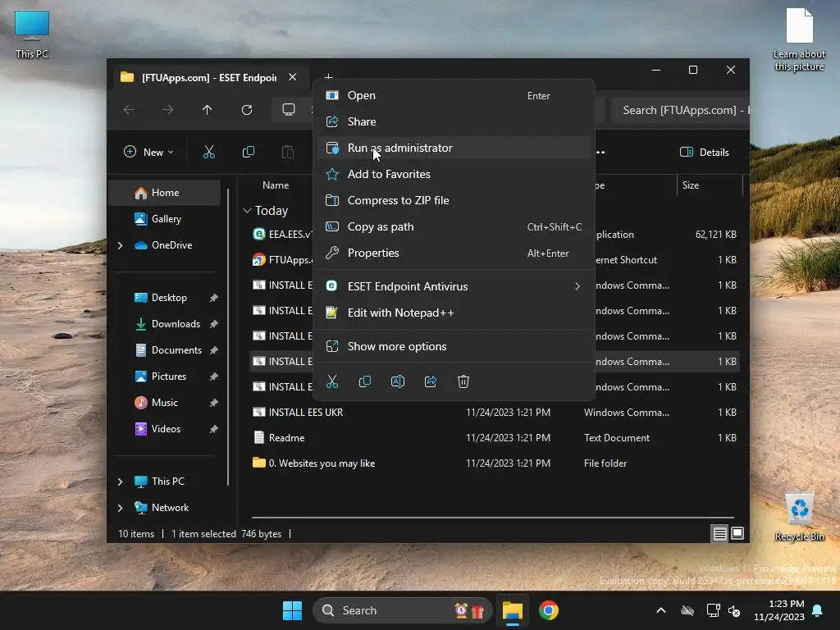Expand the Network tree node

(x=120, y=508)
